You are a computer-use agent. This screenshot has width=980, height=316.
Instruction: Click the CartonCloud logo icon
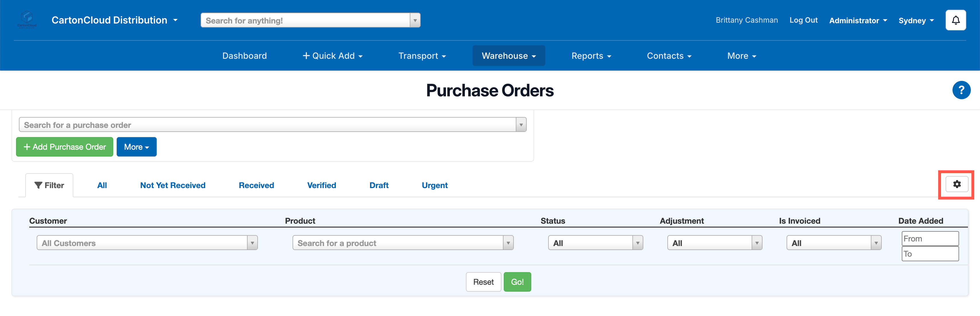click(27, 19)
